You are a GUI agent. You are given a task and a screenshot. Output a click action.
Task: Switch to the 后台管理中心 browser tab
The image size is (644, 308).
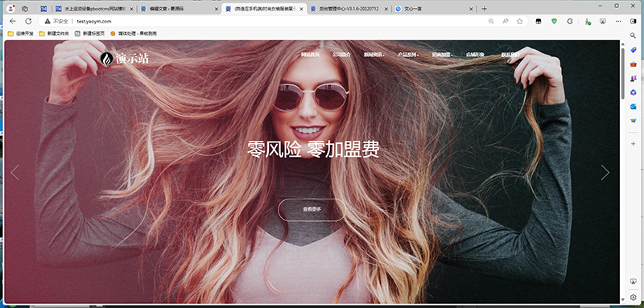point(349,9)
